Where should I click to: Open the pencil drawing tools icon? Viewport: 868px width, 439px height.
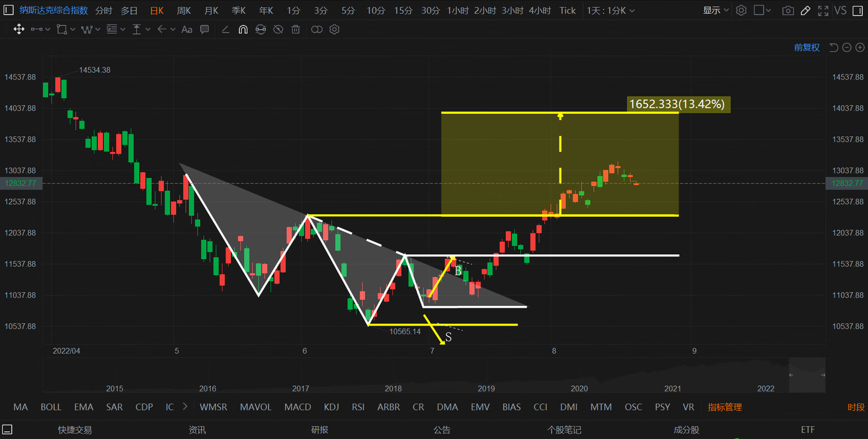[805, 10]
